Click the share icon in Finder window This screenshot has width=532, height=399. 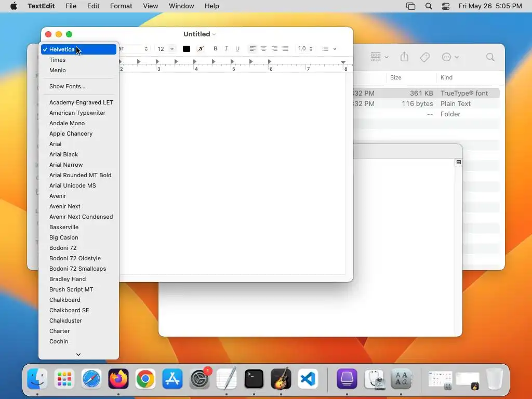[x=404, y=57]
